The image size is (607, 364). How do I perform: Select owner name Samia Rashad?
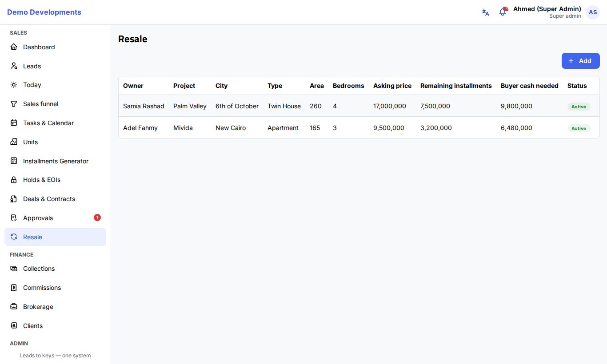[x=144, y=106]
